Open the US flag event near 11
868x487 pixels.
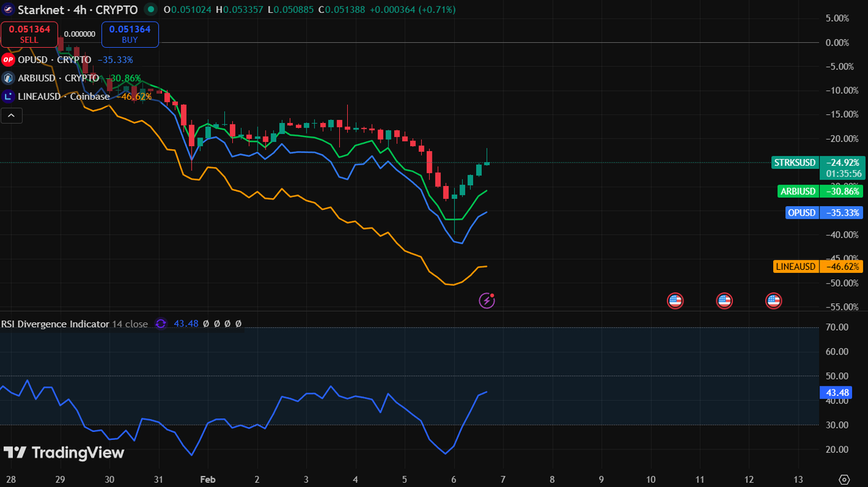tap(724, 300)
